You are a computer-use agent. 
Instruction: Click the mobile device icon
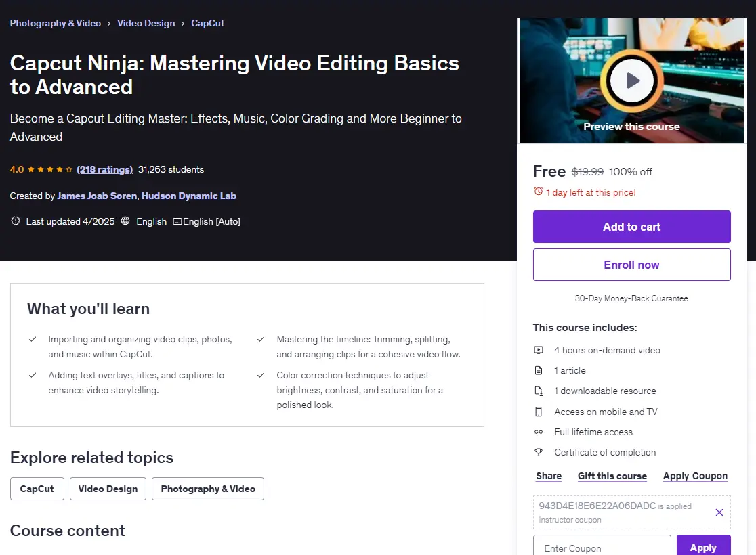(x=539, y=412)
